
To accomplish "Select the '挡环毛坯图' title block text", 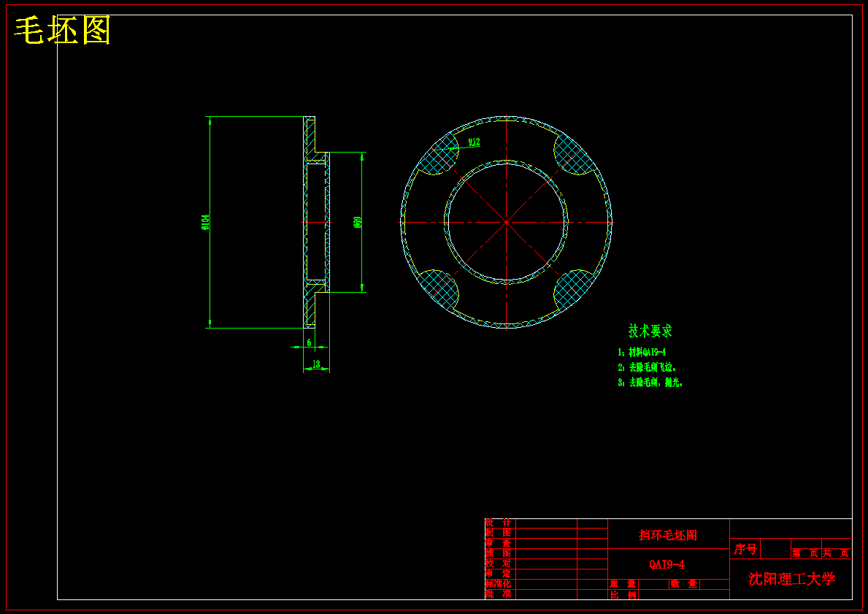I will [x=668, y=535].
